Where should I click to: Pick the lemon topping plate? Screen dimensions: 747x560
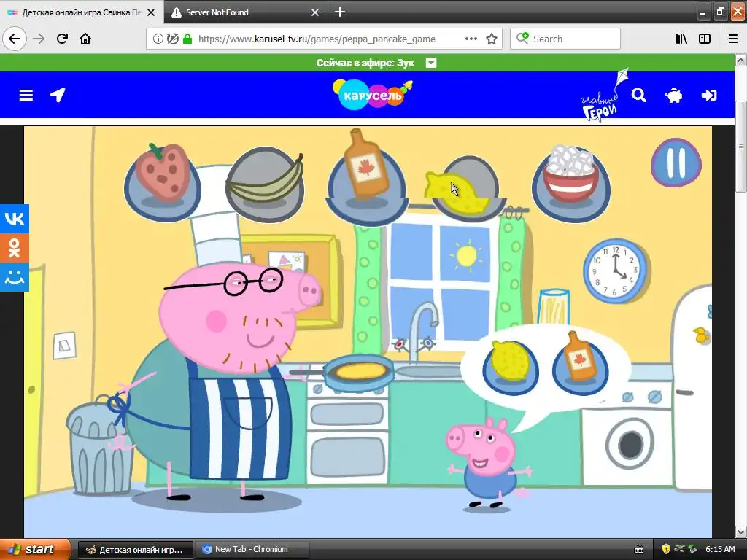point(465,190)
